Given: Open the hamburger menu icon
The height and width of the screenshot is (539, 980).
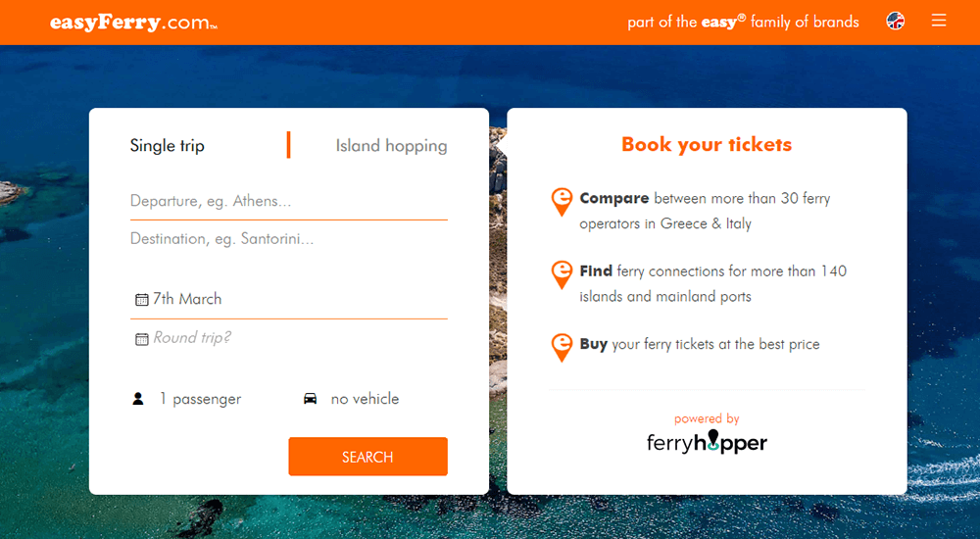Looking at the screenshot, I should 939,21.
